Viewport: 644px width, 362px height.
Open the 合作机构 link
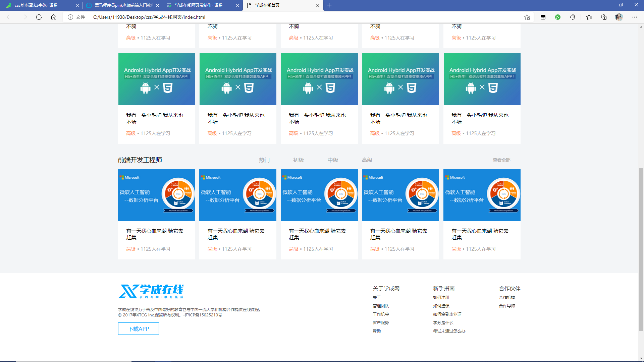507,298
